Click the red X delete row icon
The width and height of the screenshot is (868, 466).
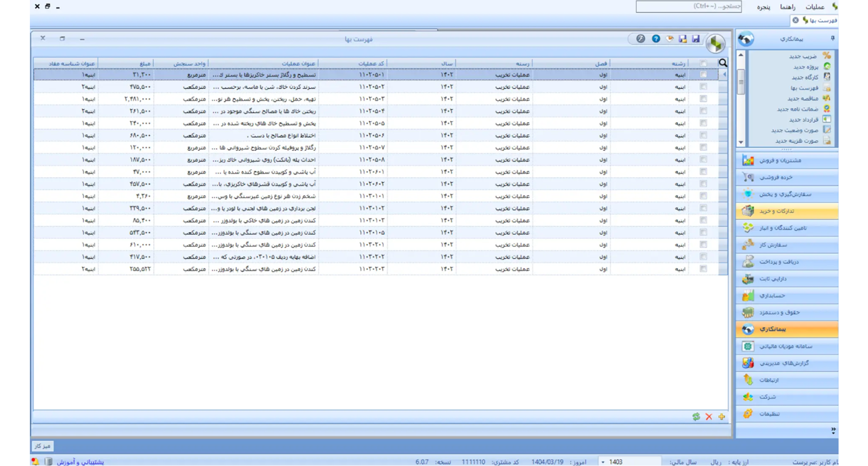point(709,417)
